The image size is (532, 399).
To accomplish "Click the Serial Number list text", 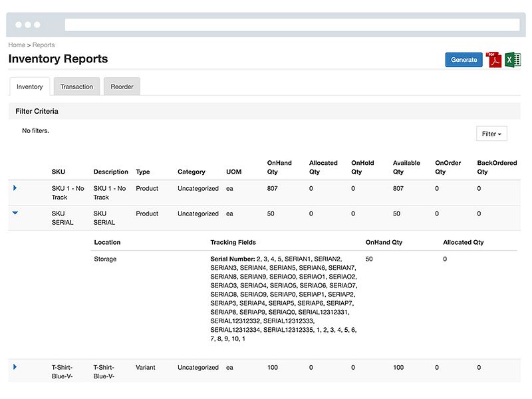I will (x=284, y=299).
